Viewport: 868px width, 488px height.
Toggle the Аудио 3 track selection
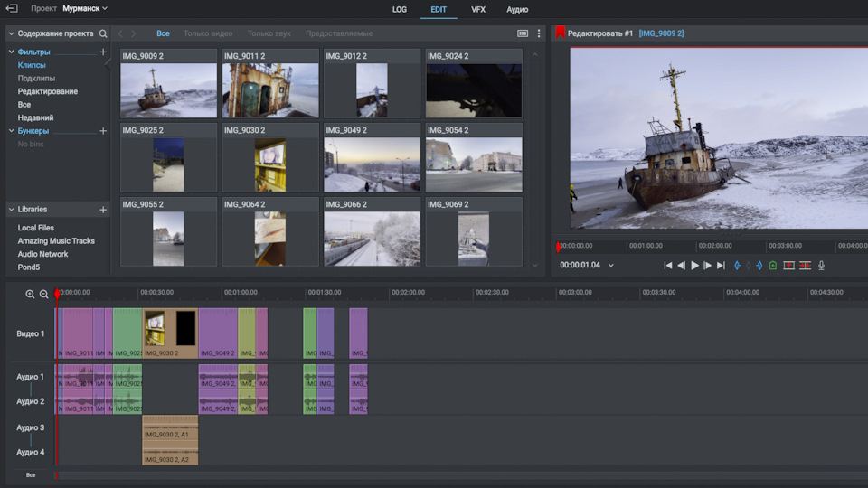pos(30,427)
